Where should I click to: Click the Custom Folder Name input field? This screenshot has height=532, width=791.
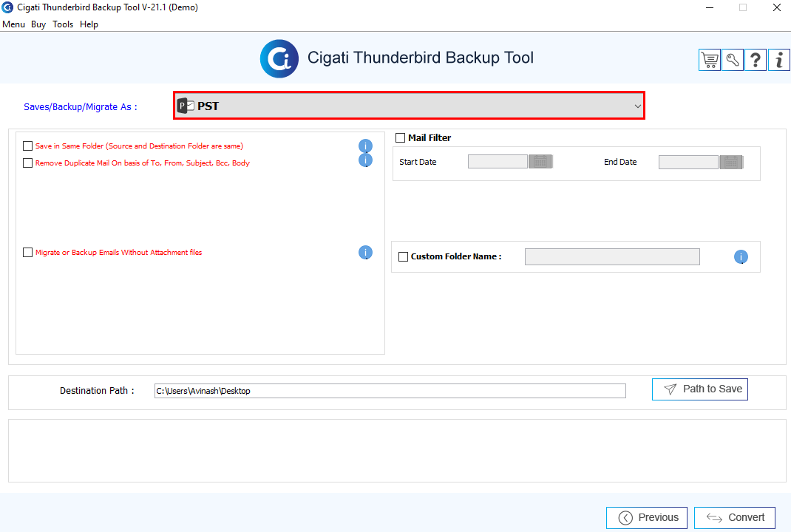point(612,256)
